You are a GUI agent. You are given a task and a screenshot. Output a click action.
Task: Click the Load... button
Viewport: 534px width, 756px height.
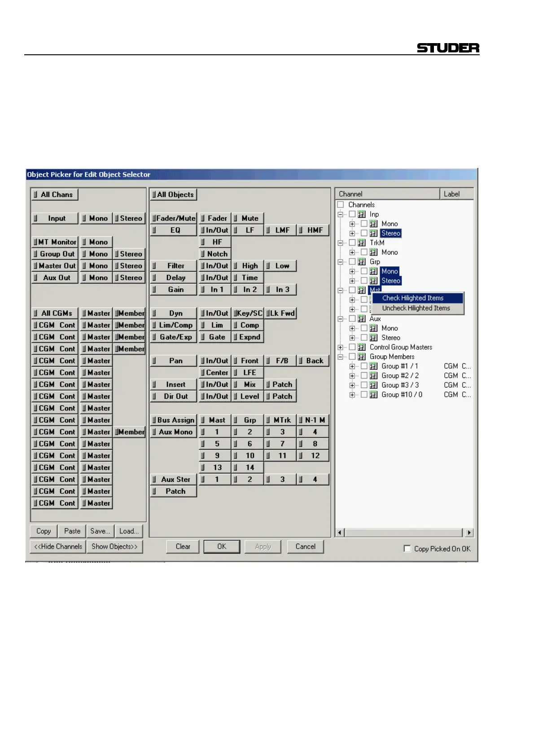(x=129, y=531)
